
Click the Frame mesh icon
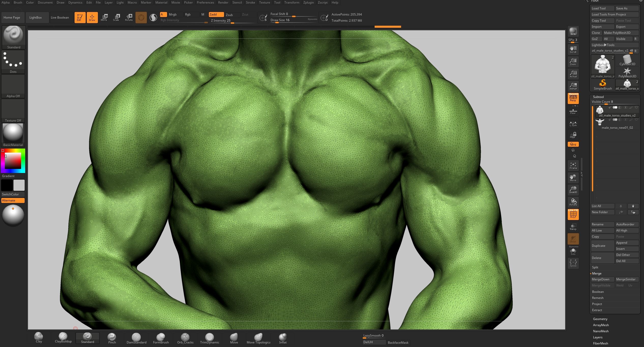(573, 166)
